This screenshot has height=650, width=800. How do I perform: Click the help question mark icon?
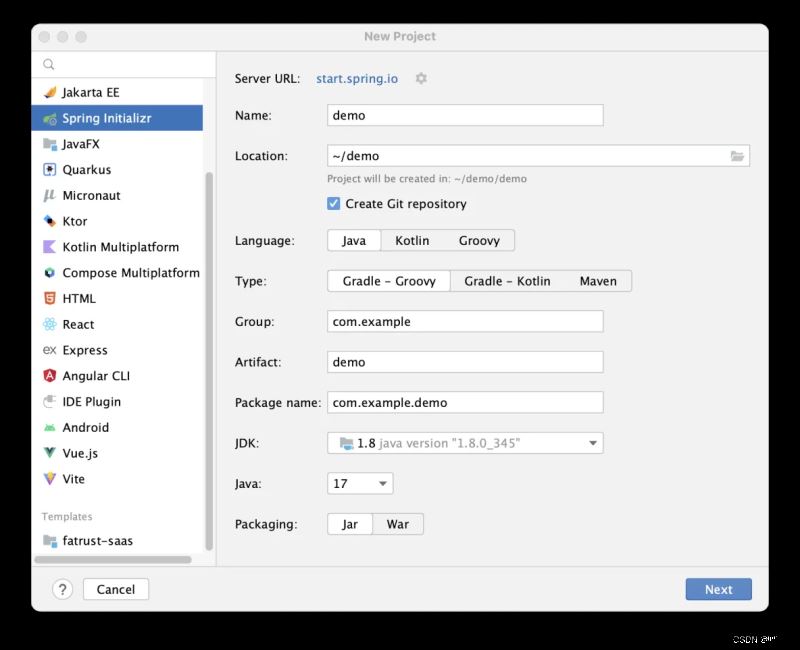pyautogui.click(x=62, y=589)
